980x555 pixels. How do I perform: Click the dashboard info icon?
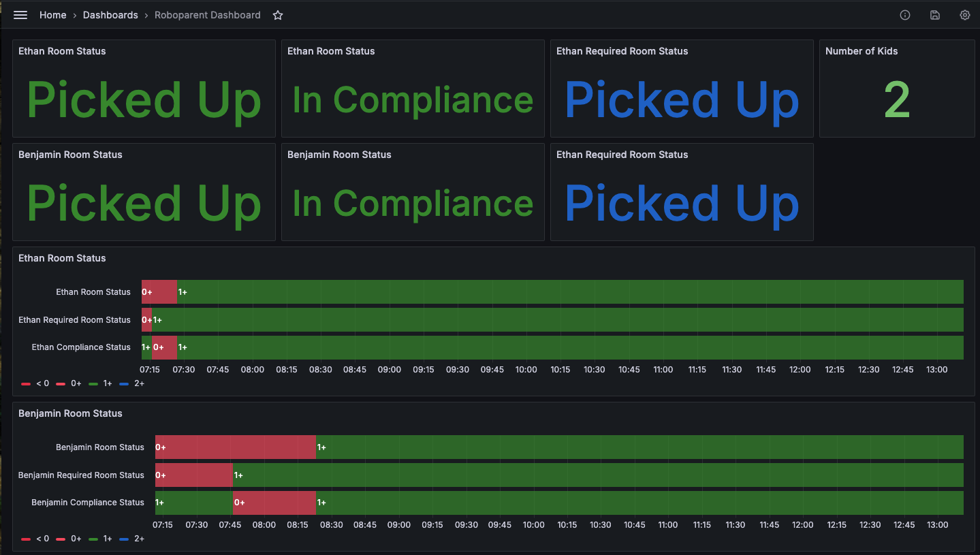904,14
